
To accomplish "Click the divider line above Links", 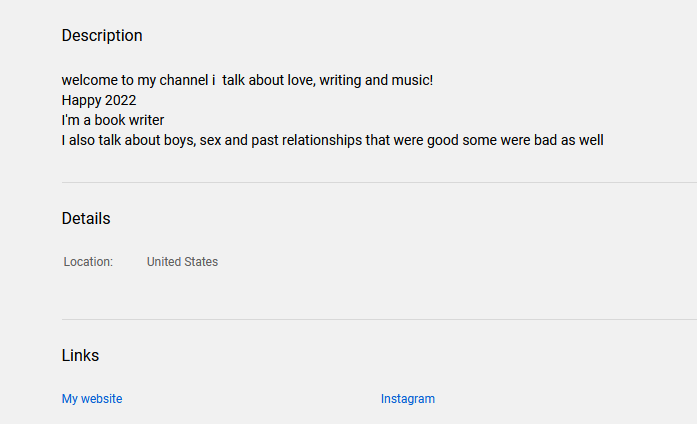I will click(379, 319).
